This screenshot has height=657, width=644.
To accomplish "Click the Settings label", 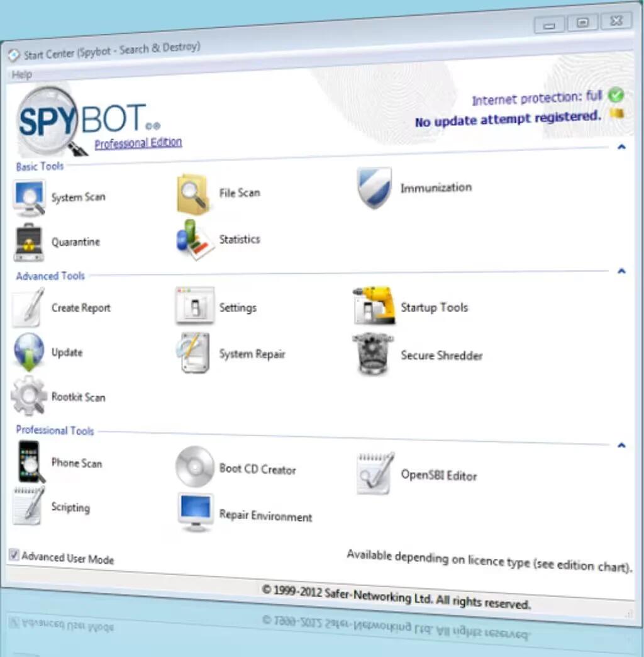I will click(x=238, y=308).
